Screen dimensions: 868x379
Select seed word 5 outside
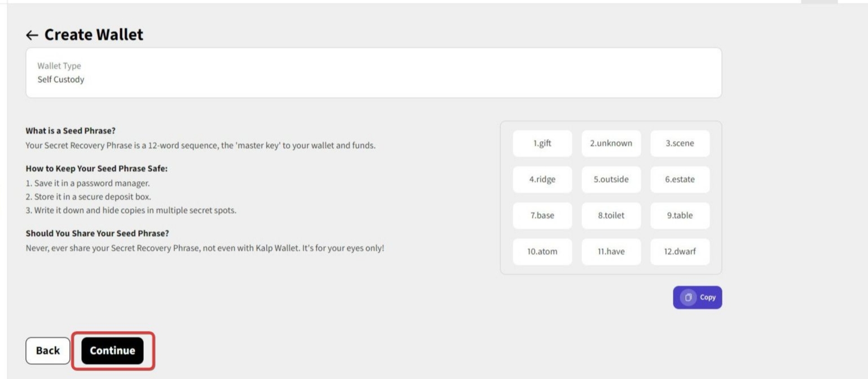coord(611,179)
